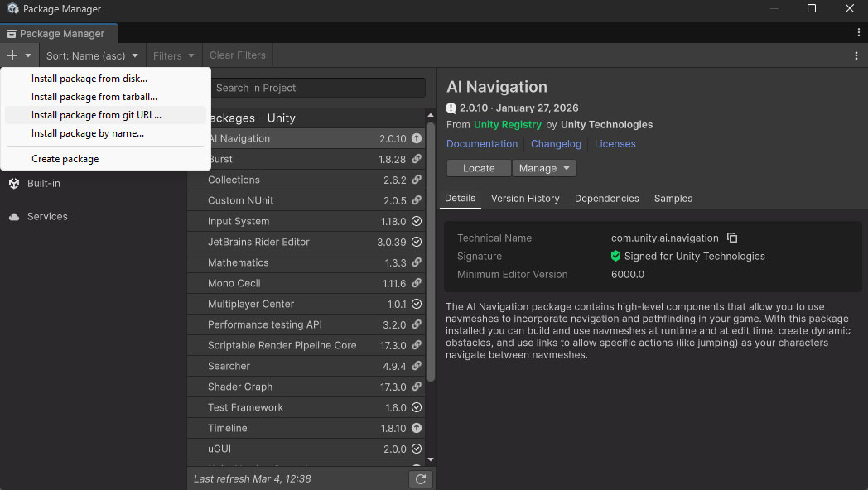The height and width of the screenshot is (490, 868).
Task: Open the Filters dropdown
Action: click(x=173, y=55)
